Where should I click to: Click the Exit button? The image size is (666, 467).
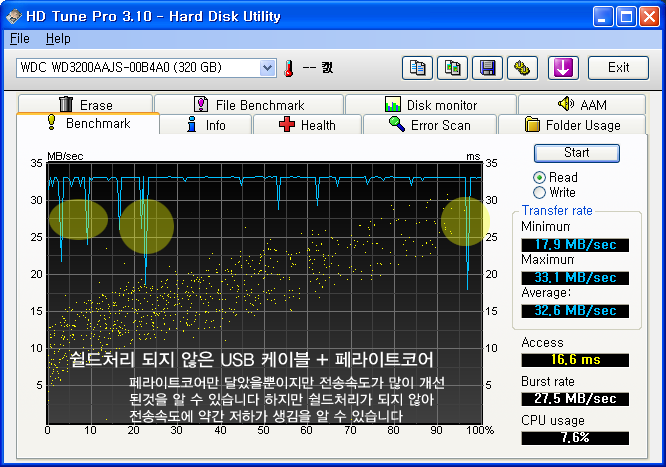[618, 68]
